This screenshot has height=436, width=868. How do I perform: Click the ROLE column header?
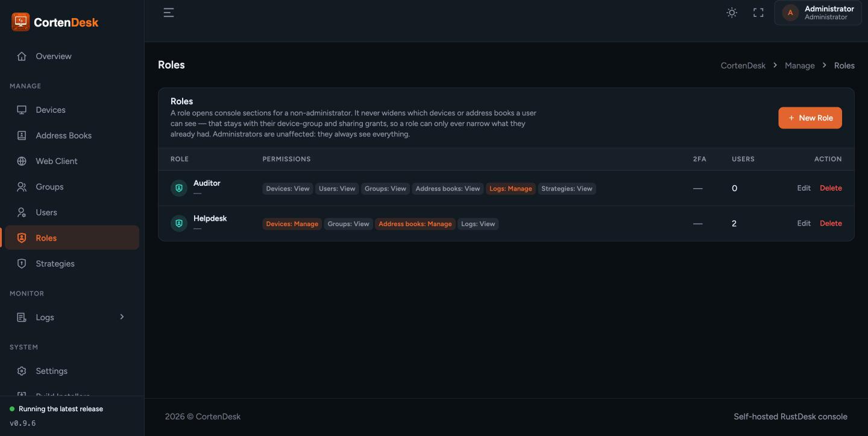pos(180,159)
